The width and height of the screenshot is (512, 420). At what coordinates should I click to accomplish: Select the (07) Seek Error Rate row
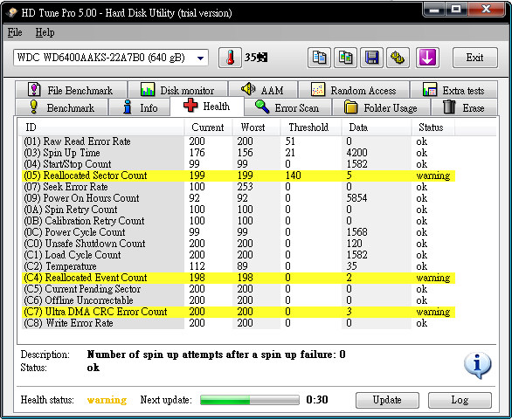coord(239,187)
